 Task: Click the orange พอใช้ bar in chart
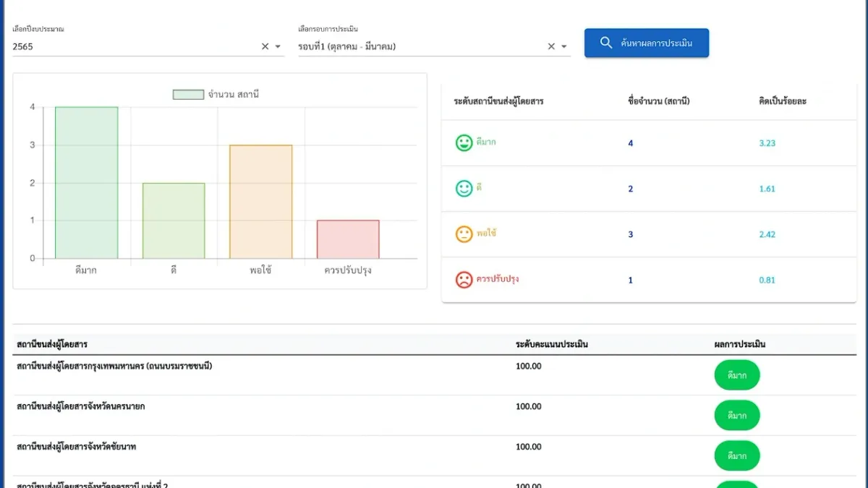261,202
